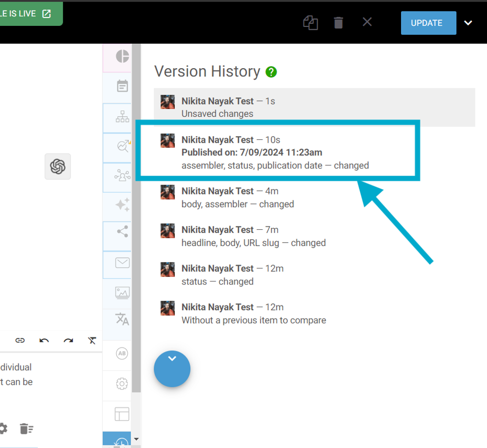Expand the dropdown arrow beside Update
This screenshot has height=448, width=487.
[x=468, y=23]
